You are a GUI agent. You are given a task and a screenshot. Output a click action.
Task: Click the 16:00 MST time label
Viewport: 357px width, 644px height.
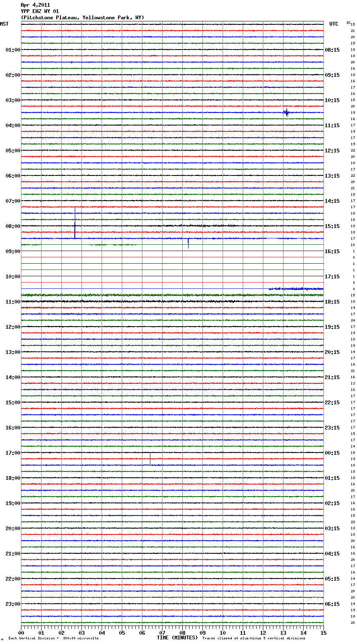(x=13, y=428)
